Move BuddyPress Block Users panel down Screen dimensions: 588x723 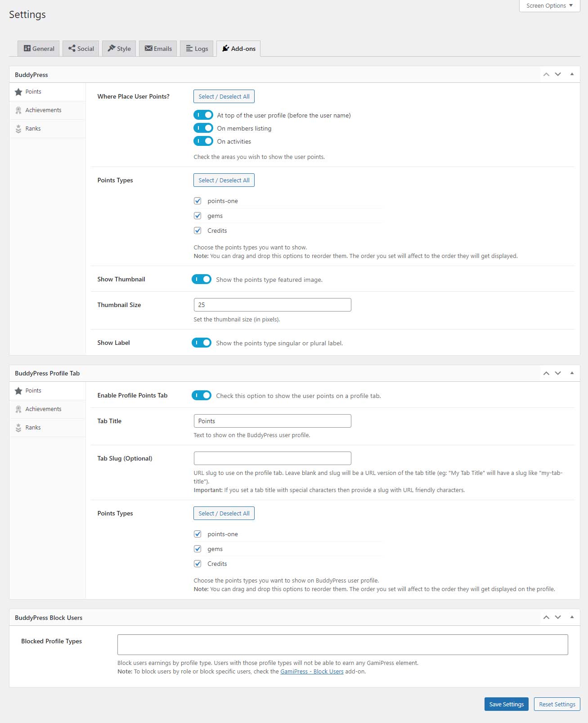pos(558,617)
